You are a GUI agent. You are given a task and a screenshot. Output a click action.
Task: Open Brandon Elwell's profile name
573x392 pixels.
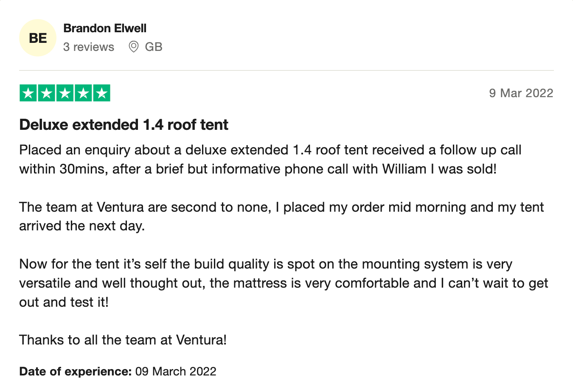[105, 28]
